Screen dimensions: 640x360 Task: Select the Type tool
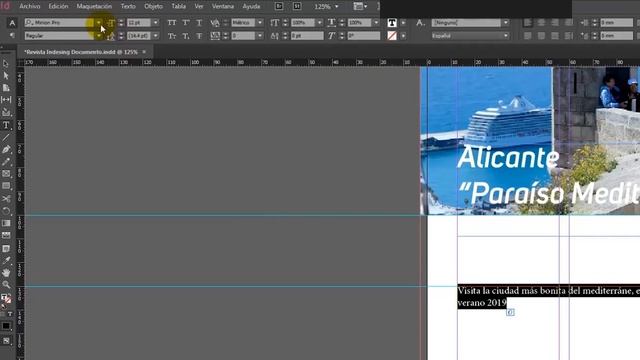pyautogui.click(x=6, y=125)
